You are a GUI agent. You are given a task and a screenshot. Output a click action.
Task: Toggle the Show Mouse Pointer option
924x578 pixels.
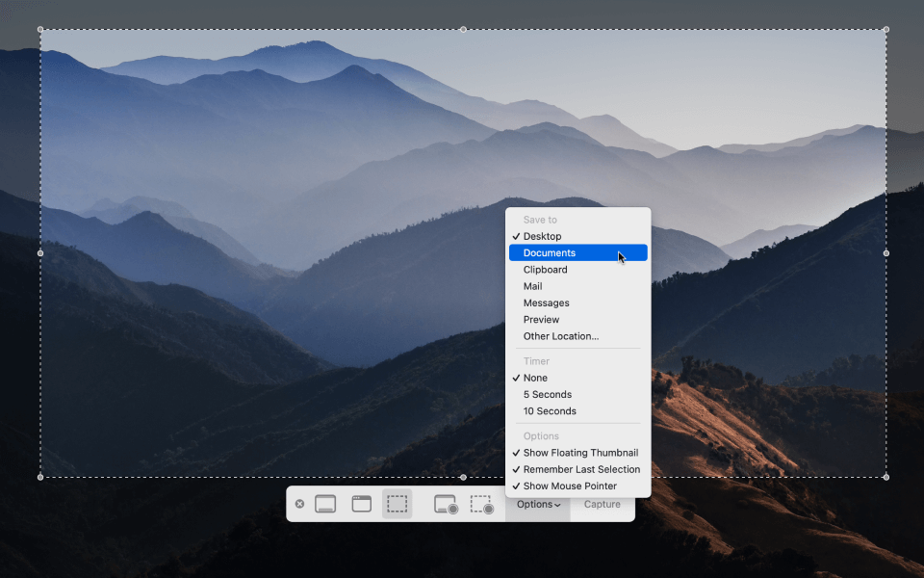point(569,486)
